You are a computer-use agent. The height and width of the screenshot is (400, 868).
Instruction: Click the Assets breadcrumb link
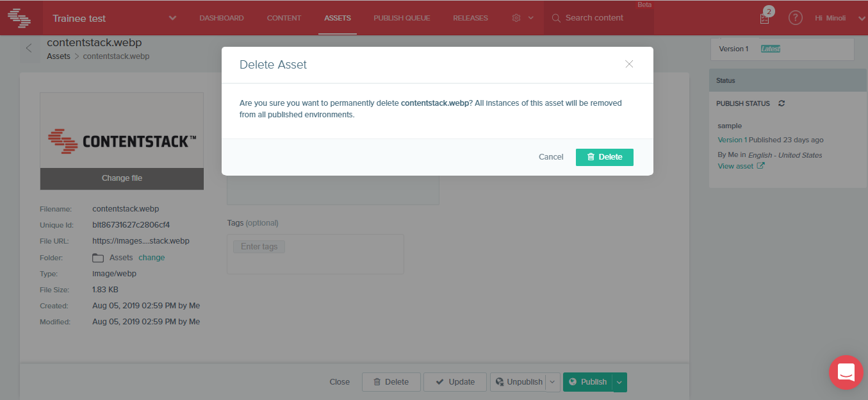point(58,56)
